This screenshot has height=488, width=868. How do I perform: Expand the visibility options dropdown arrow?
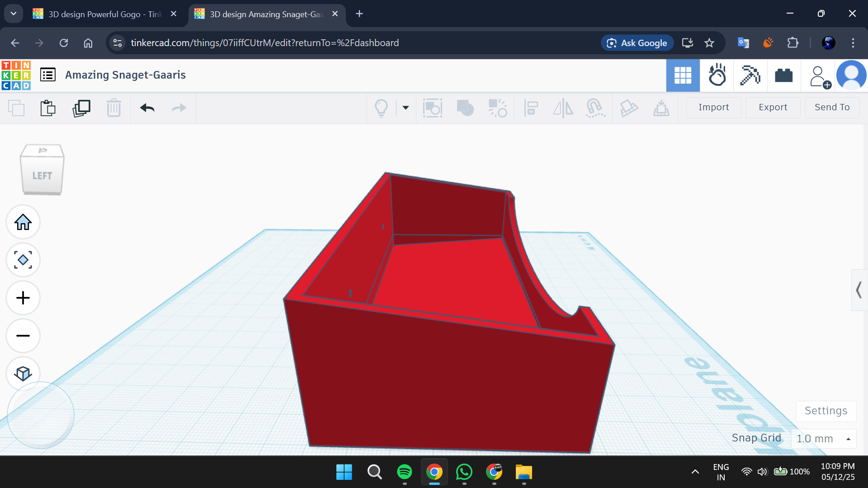[406, 108]
